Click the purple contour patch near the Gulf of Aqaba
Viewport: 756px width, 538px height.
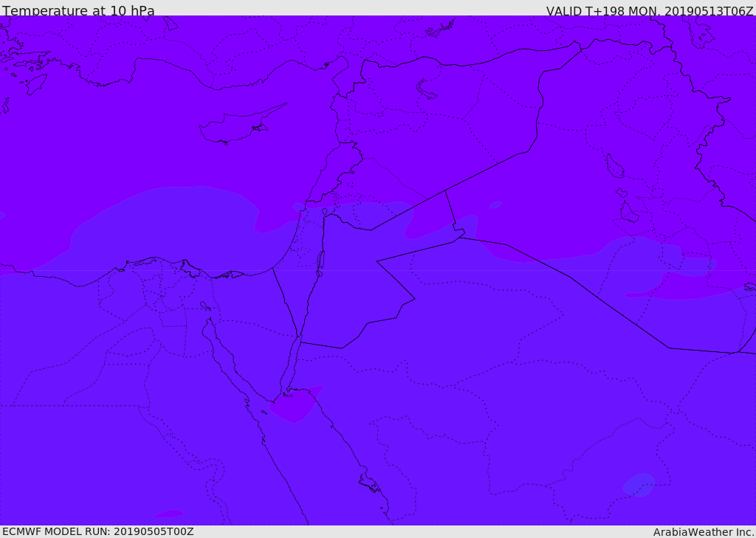pos(295,404)
